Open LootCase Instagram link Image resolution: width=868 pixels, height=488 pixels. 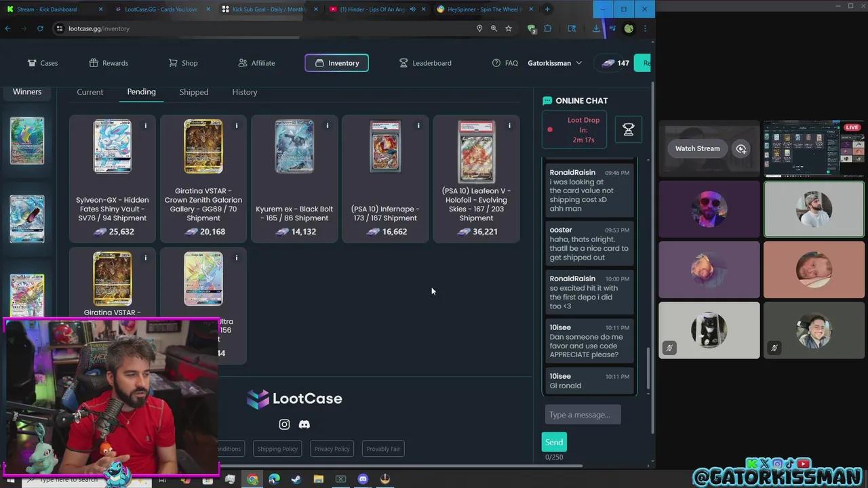[284, 424]
